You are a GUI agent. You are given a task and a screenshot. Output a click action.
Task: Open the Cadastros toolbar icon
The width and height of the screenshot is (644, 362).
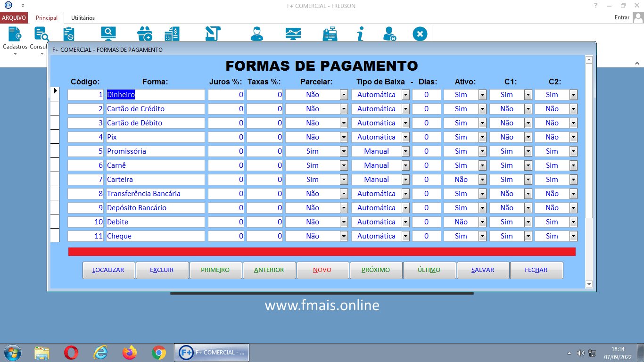point(14,34)
